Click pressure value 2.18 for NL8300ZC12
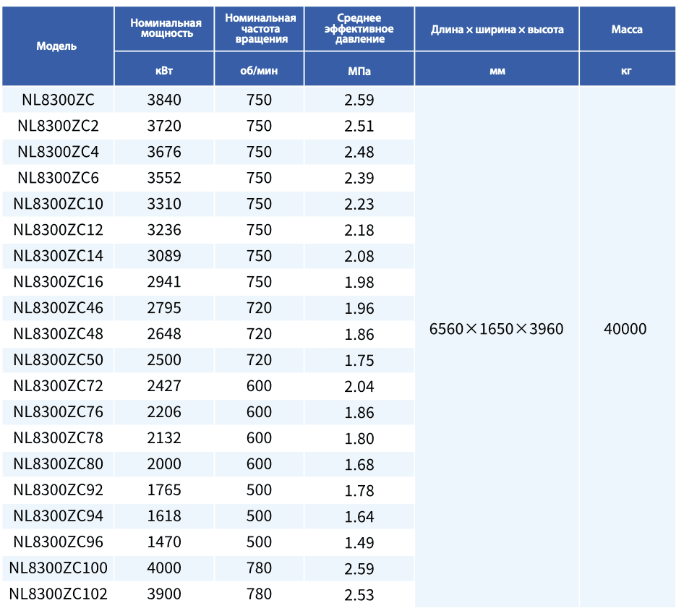Viewport: 684px width, 616px height. (359, 230)
